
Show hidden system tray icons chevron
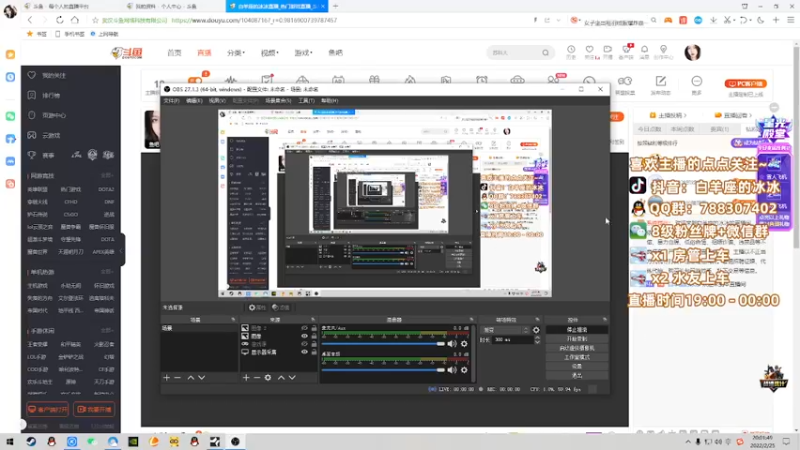688,442
